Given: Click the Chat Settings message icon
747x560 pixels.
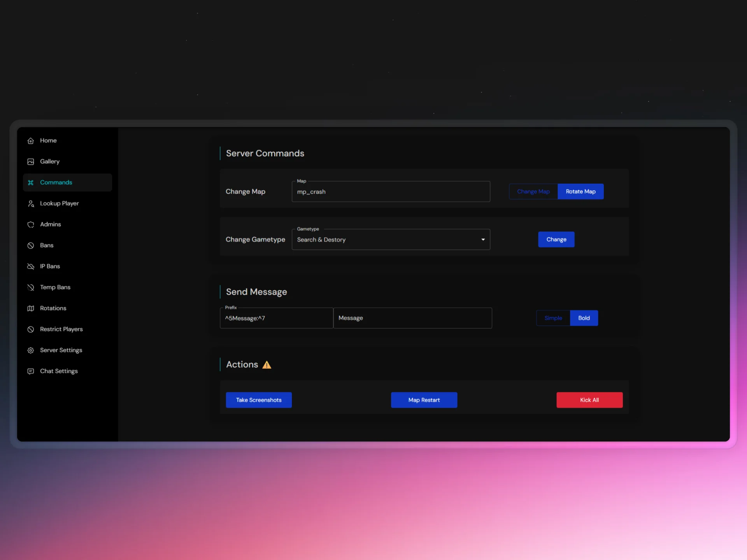Looking at the screenshot, I should (x=31, y=371).
